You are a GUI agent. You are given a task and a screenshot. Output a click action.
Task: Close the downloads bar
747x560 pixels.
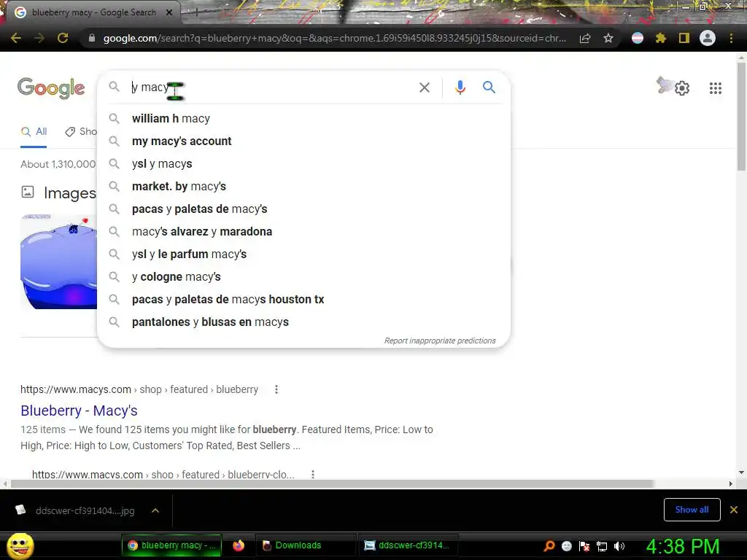click(734, 510)
